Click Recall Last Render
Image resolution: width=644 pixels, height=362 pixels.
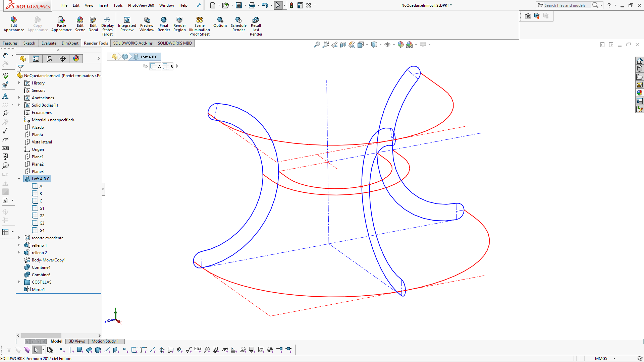coord(256,26)
